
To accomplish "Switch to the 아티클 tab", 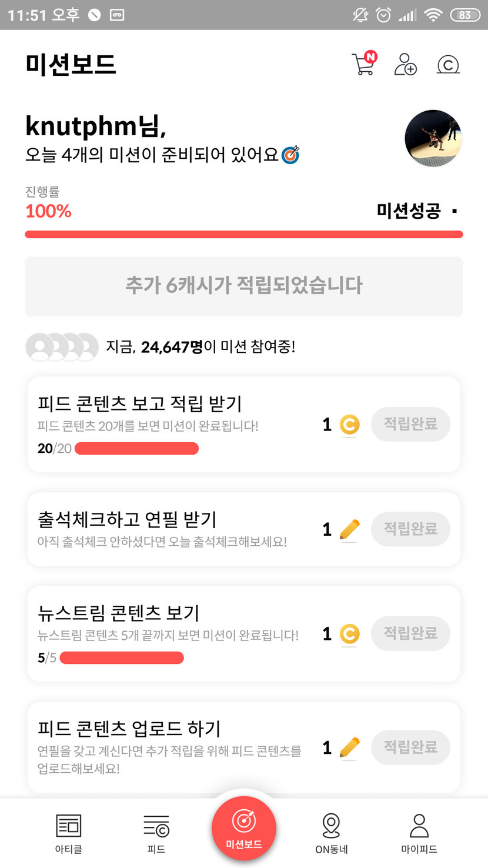I will pos(68,833).
